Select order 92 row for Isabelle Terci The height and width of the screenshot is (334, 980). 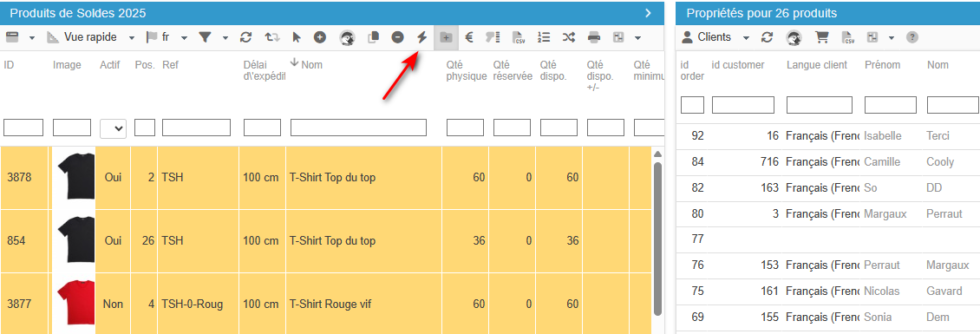point(828,136)
